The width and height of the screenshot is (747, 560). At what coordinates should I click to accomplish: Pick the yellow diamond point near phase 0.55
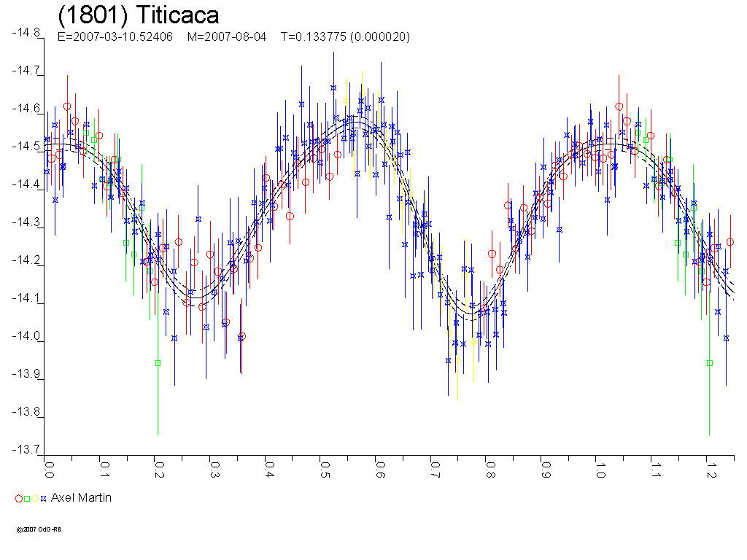[x=346, y=101]
